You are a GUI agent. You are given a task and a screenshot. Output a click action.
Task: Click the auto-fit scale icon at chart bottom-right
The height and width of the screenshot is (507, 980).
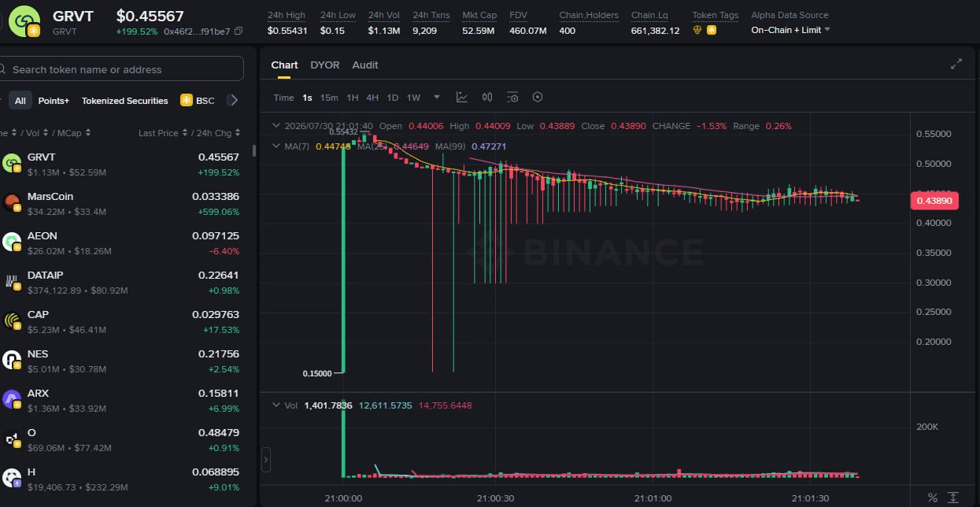tap(953, 498)
